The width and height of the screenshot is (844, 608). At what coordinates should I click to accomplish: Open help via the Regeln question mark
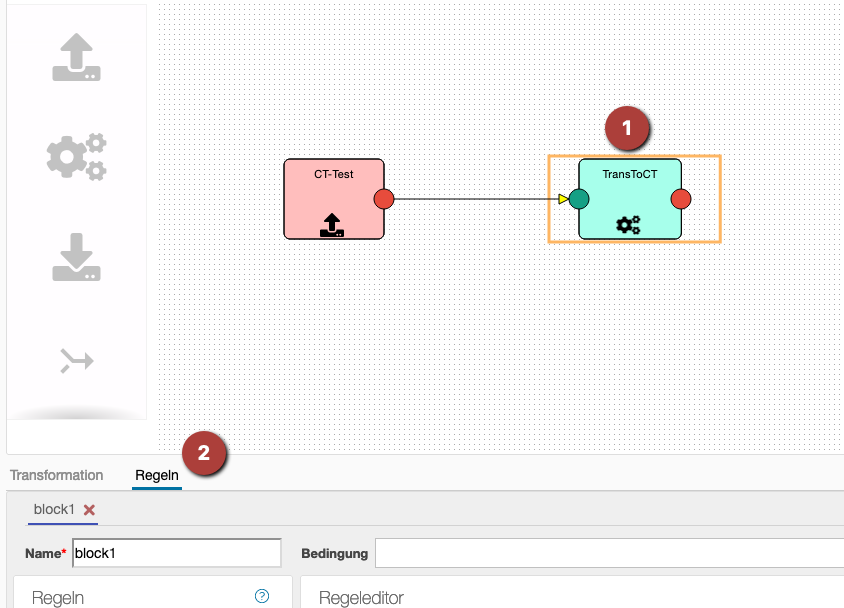coord(262,596)
